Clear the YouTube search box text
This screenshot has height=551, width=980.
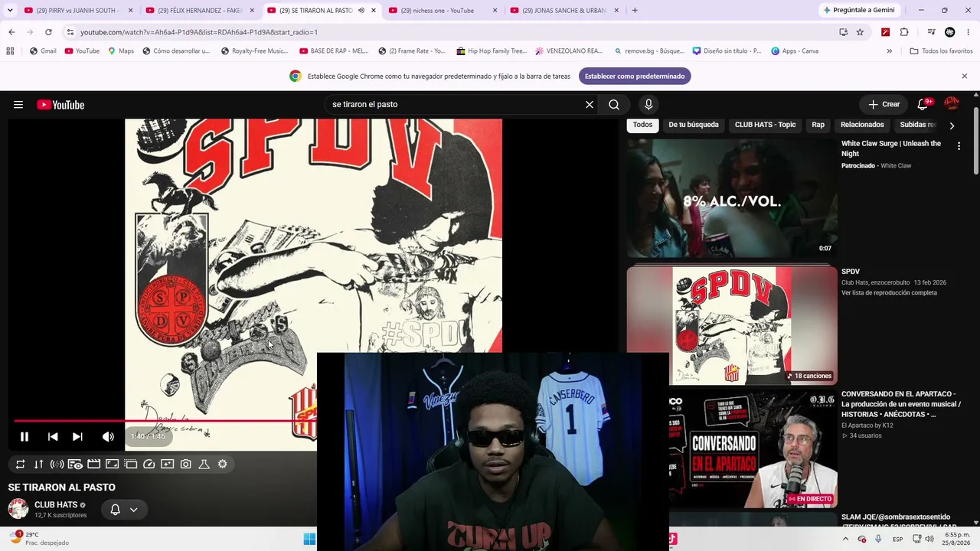[589, 105]
